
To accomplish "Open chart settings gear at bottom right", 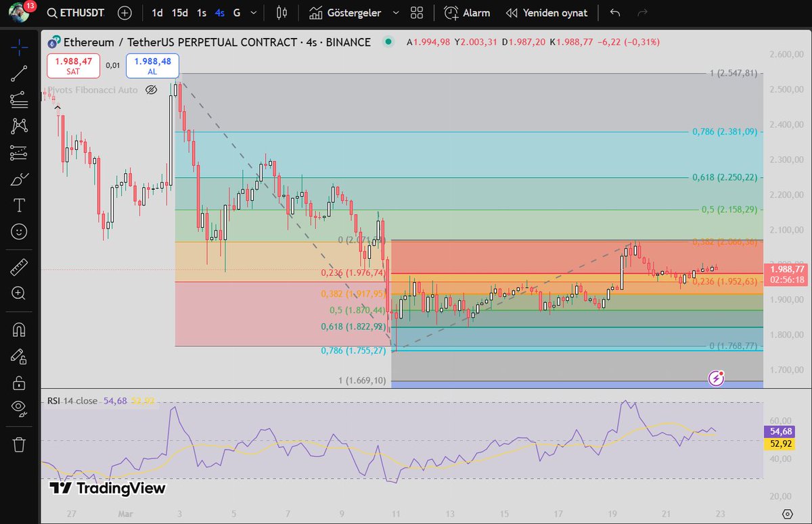I will pos(787,514).
